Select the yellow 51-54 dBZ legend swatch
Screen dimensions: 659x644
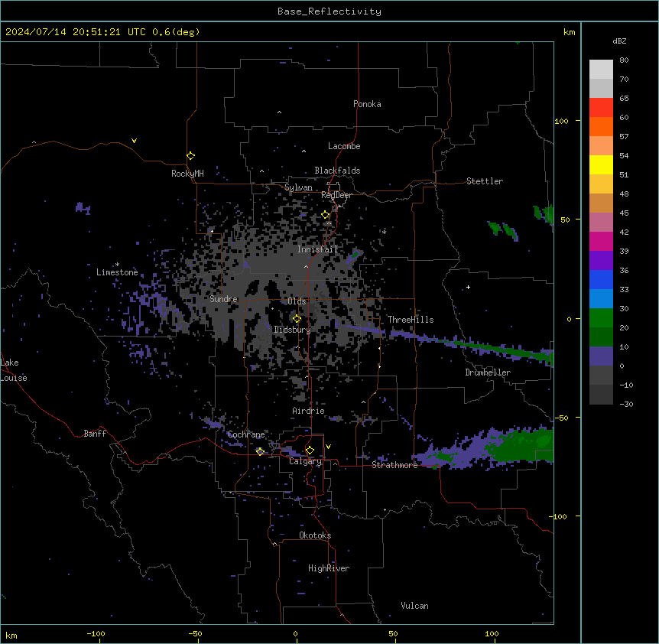click(x=601, y=164)
